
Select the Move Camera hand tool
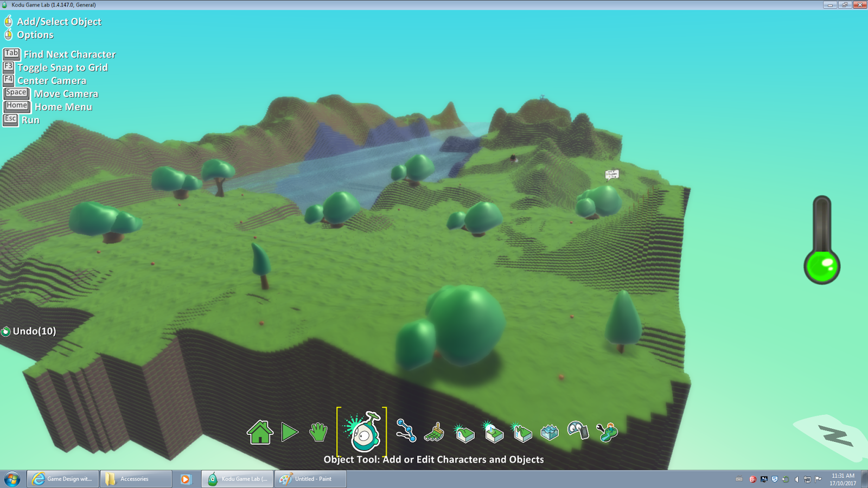[318, 432]
